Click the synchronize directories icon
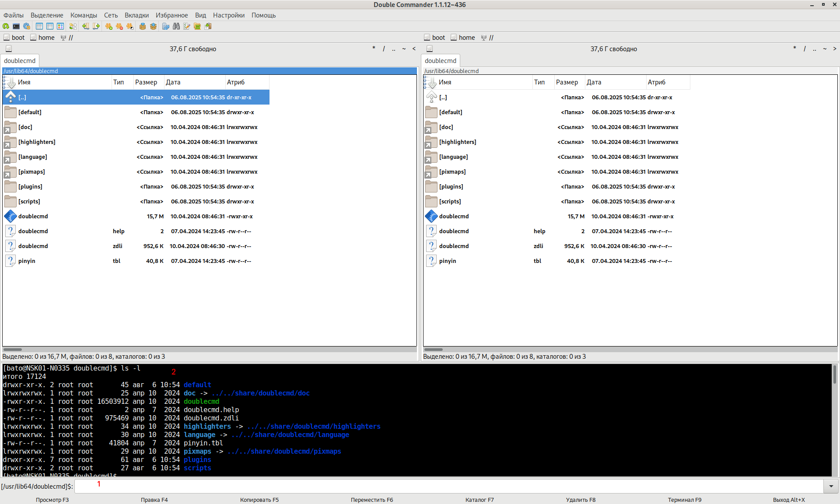The image size is (840, 504). (197, 26)
